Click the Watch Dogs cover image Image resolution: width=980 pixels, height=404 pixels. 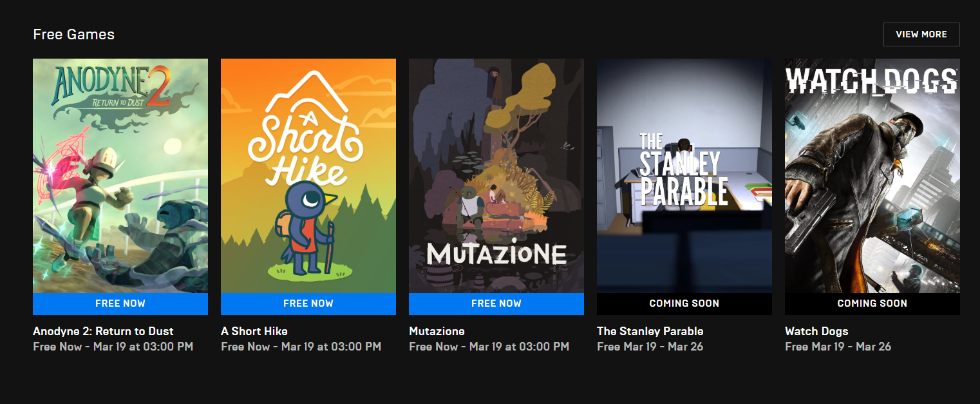[x=872, y=176]
